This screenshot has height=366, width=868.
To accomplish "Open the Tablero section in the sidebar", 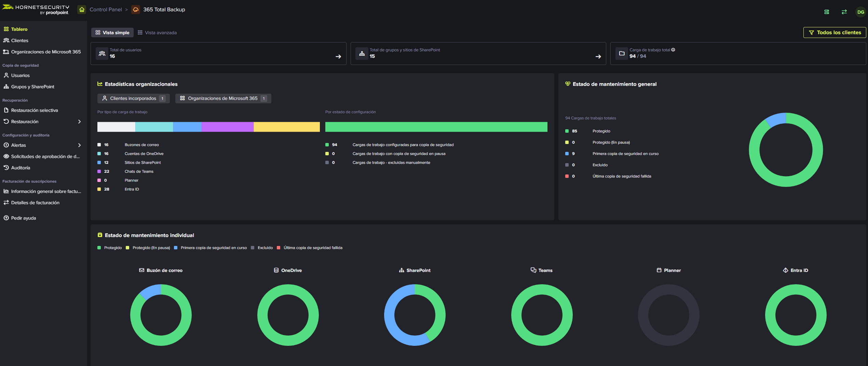I will (19, 29).
